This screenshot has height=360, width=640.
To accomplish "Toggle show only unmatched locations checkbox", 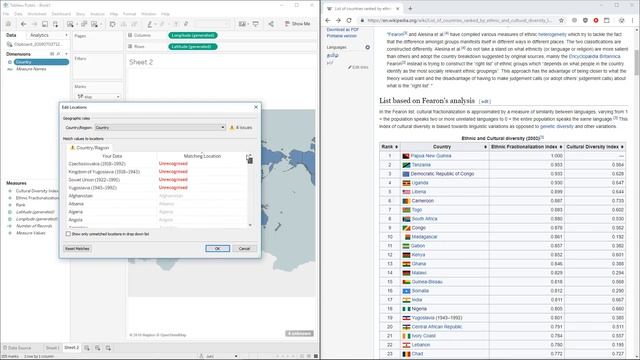I will (68, 234).
